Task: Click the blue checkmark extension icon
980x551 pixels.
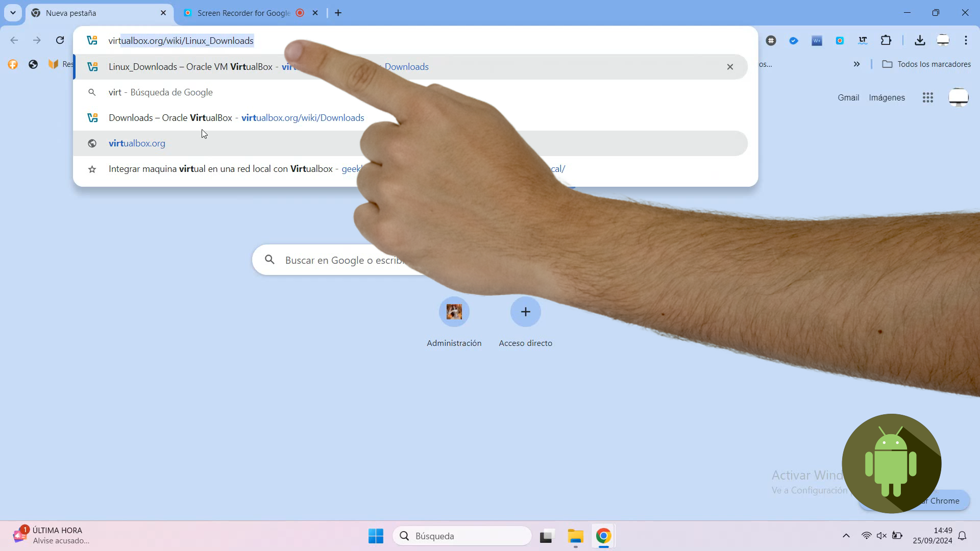Action: (x=794, y=40)
